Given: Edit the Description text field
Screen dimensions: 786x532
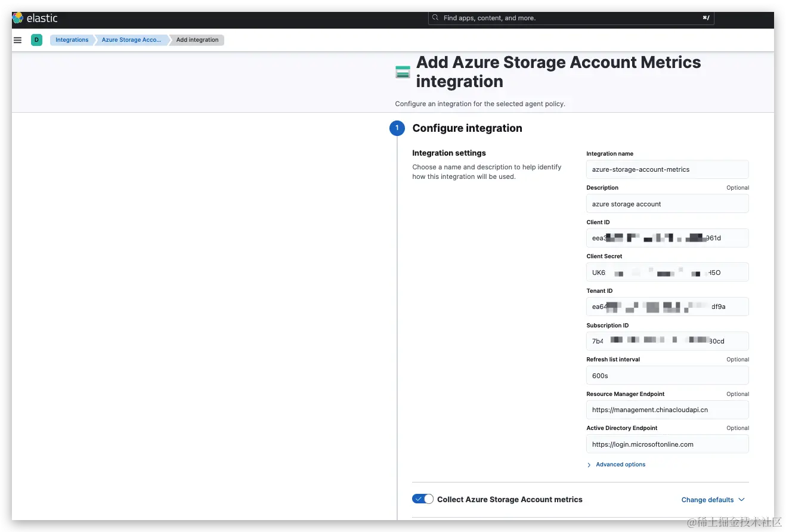Looking at the screenshot, I should tap(667, 204).
